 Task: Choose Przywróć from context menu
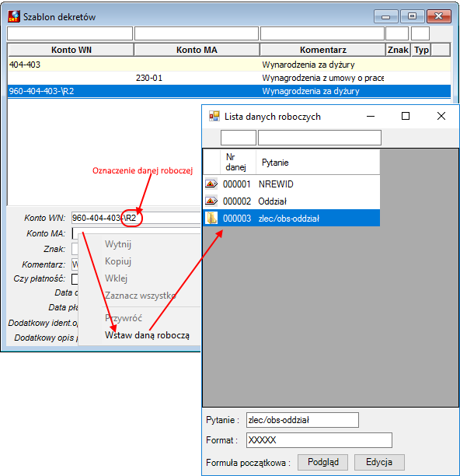(124, 318)
